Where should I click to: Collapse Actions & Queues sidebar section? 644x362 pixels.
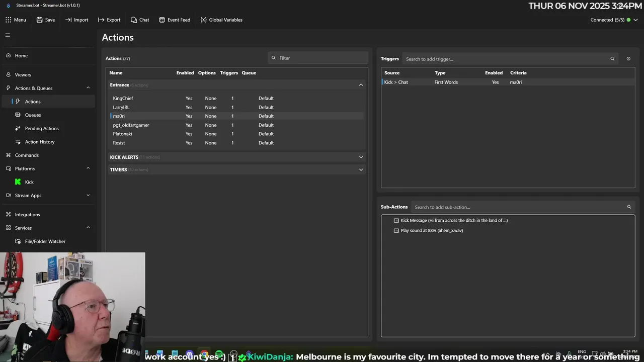pos(88,88)
